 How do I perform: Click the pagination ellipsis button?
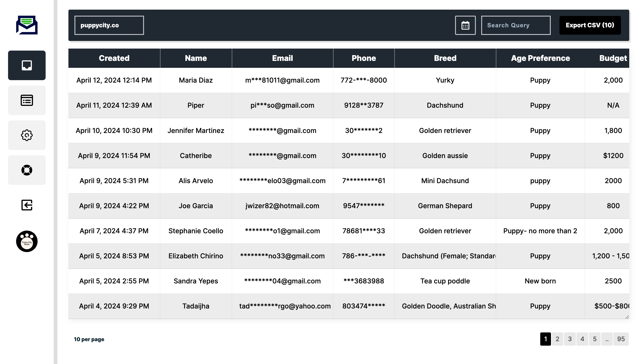pos(607,339)
